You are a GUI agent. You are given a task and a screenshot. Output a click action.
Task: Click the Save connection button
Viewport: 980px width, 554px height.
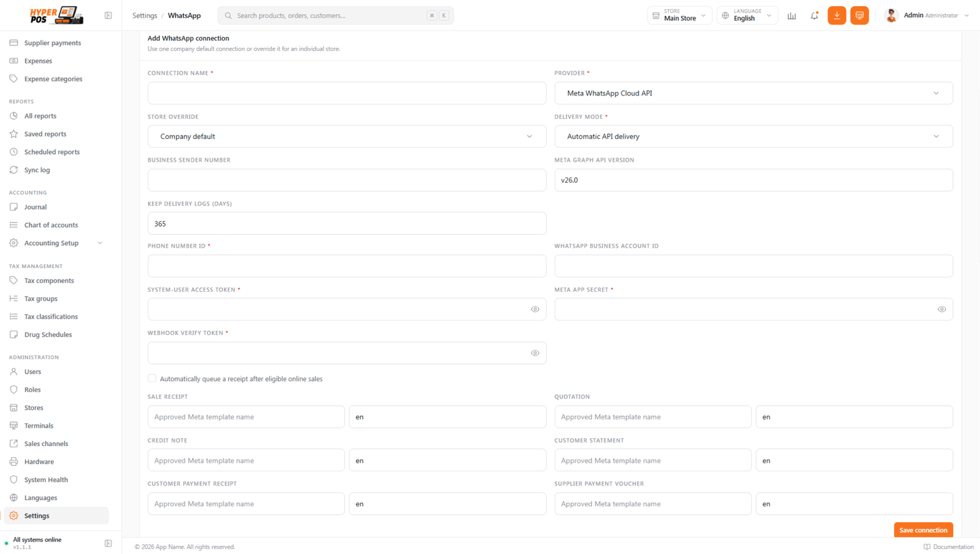tap(923, 530)
